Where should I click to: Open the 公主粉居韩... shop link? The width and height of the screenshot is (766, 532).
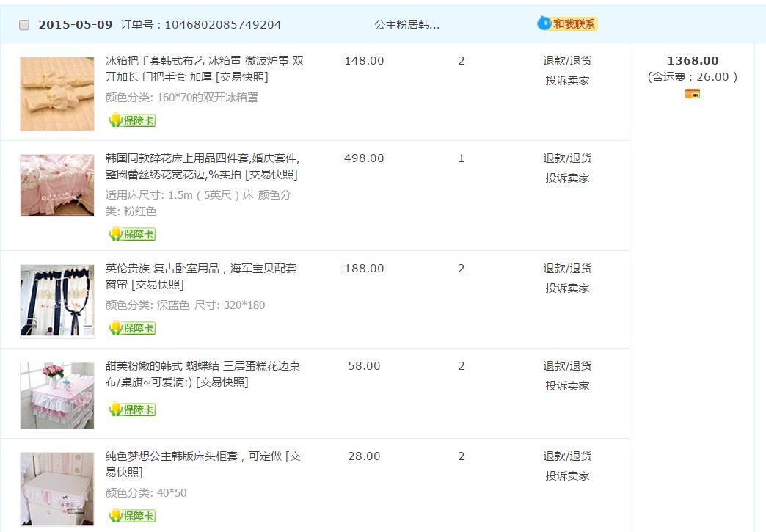(406, 25)
